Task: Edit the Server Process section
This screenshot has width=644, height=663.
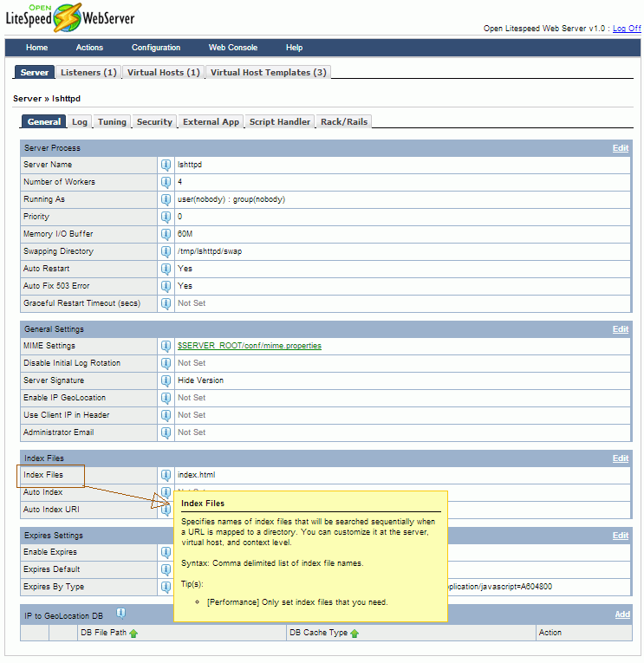Action: [621, 148]
